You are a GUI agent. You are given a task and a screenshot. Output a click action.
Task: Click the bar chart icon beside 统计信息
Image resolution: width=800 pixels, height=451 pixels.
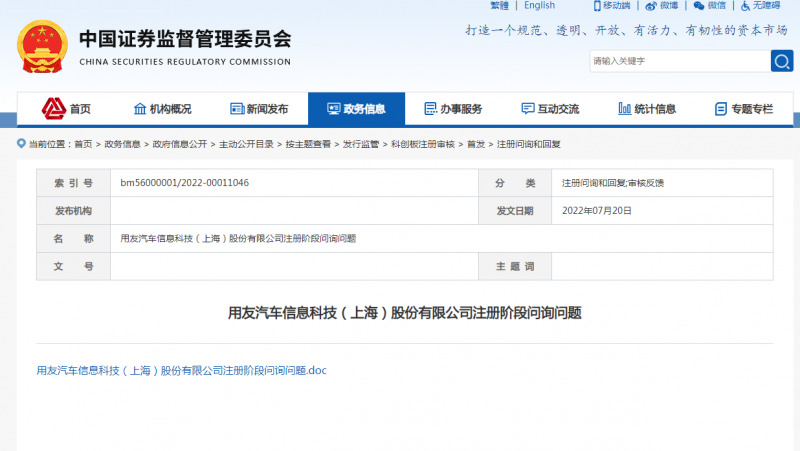[624, 108]
